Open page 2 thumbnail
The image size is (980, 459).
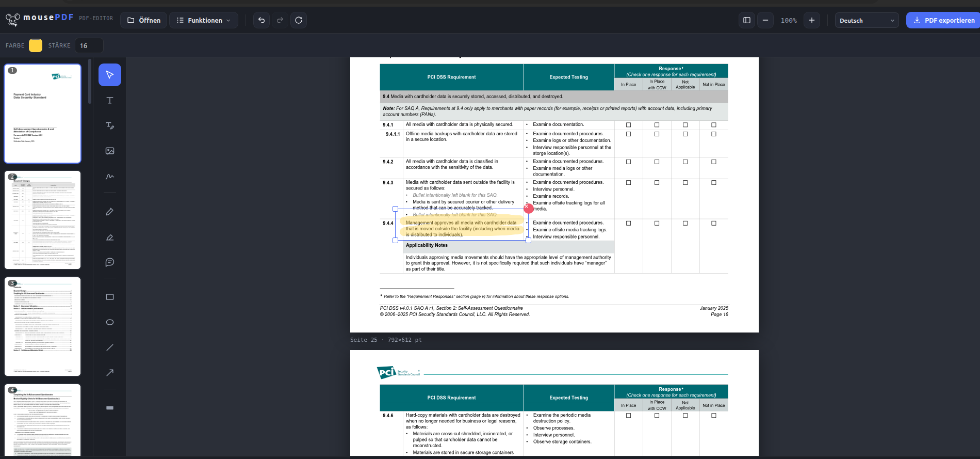point(43,220)
